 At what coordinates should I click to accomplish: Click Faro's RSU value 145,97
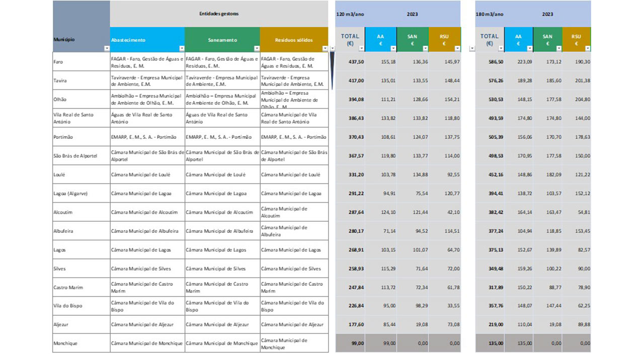tap(445, 62)
